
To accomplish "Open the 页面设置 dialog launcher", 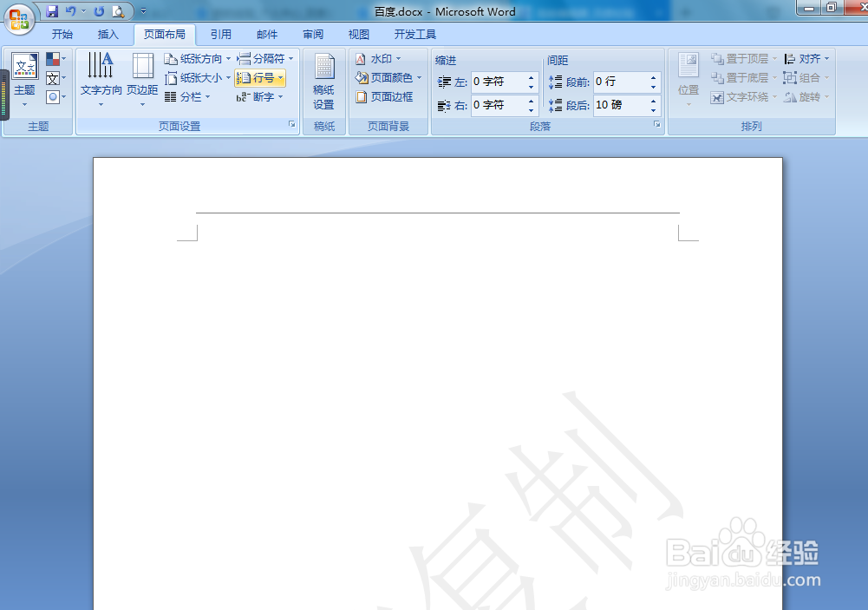I will pyautogui.click(x=291, y=124).
